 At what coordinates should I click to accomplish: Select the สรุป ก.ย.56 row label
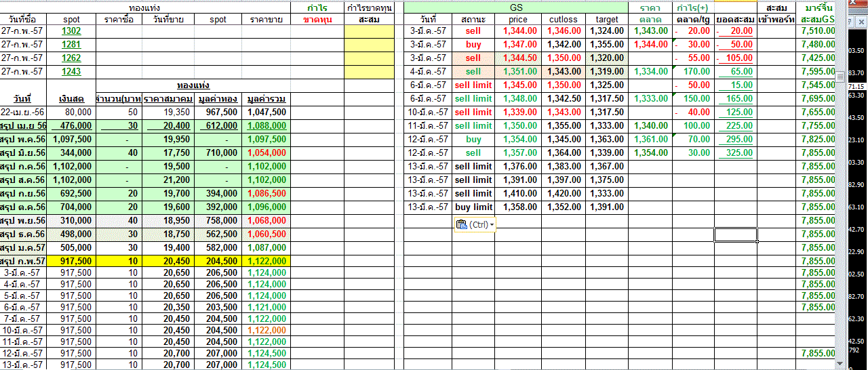[24, 193]
